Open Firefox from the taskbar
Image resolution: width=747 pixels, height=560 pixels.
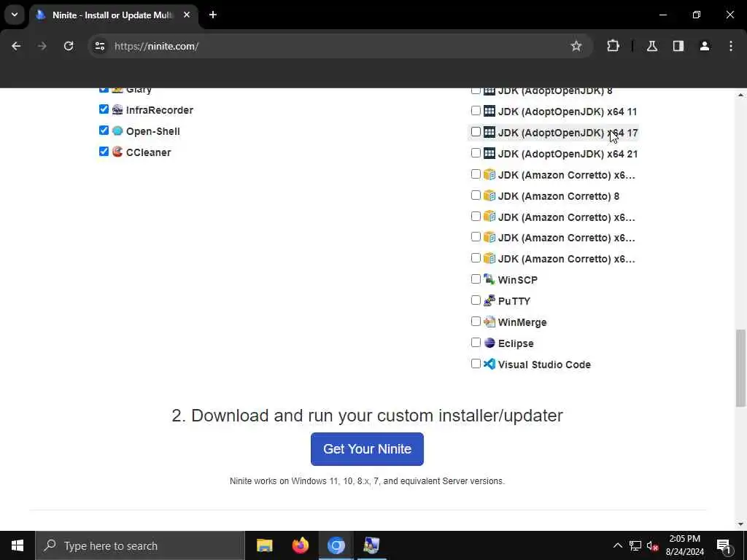point(300,545)
